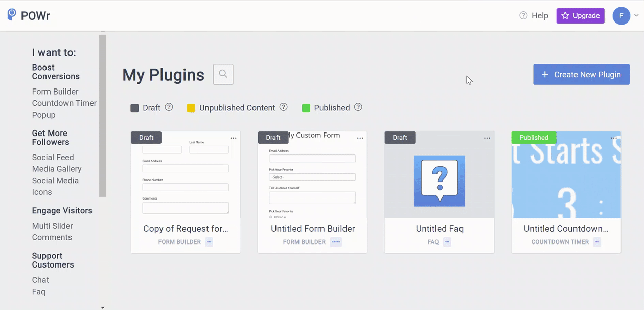Select Popup in sidebar

point(43,115)
